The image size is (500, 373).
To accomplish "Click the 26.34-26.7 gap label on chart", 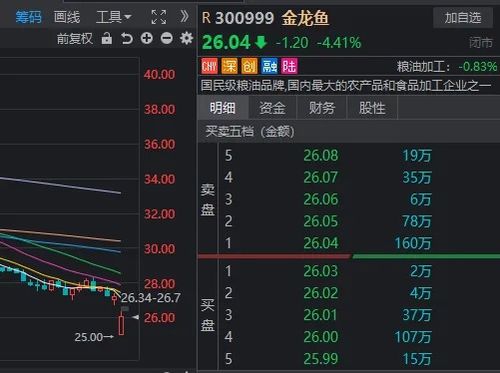I will click(151, 298).
